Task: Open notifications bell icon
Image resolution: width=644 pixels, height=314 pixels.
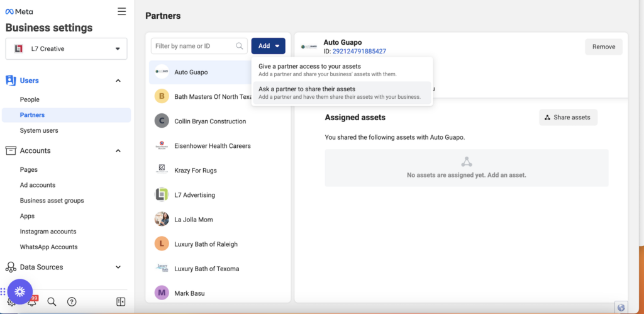Action: pos(31,301)
